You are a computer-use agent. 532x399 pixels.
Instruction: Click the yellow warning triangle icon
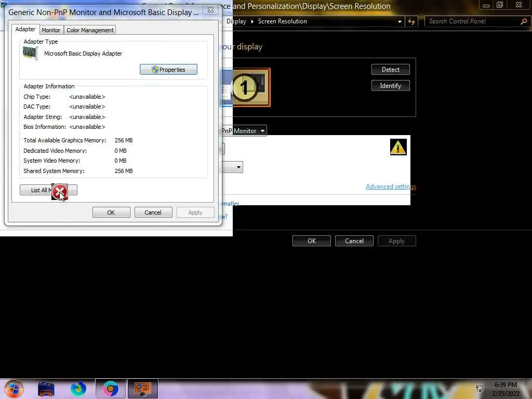click(398, 147)
